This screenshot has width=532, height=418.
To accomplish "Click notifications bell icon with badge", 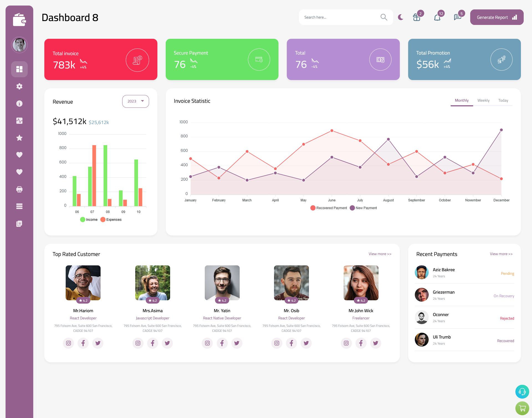I will click(x=438, y=17).
